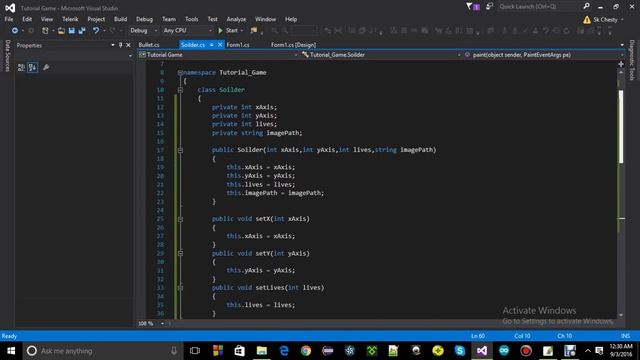Click the Property Pages wrench icon
Image resolution: width=640 pixels, height=360 pixels.
pyautogui.click(x=46, y=67)
